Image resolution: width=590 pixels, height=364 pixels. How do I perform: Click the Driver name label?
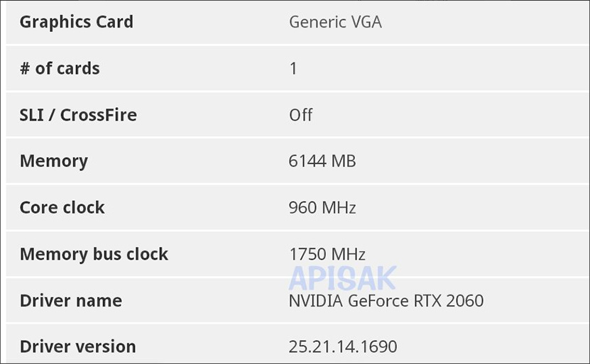[x=71, y=300]
